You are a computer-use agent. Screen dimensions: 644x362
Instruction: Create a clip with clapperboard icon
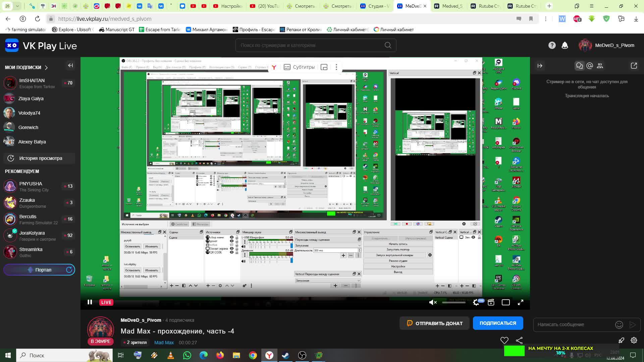point(491,302)
